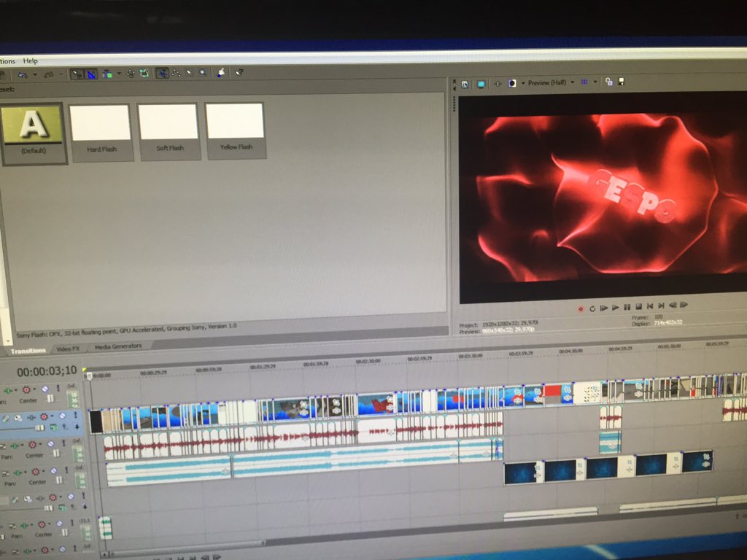The width and height of the screenshot is (747, 560).
Task: Open Video Output FX in preview toolbar
Action: click(498, 83)
